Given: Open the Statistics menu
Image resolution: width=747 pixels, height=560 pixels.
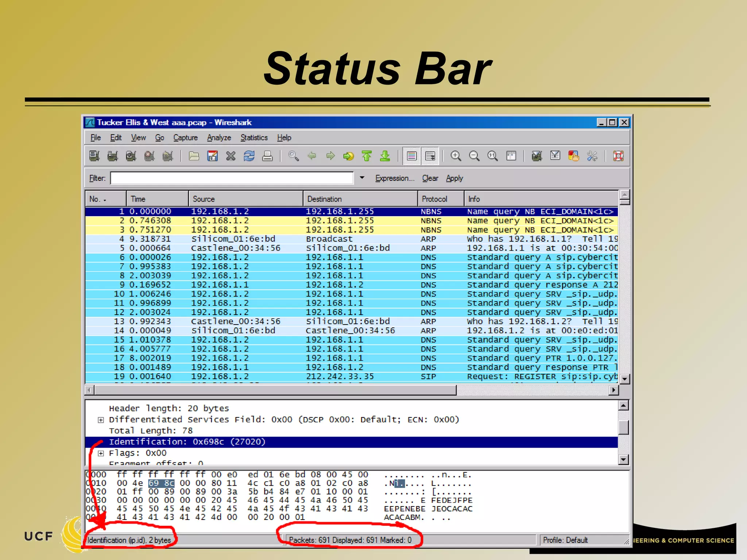Looking at the screenshot, I should [x=254, y=138].
